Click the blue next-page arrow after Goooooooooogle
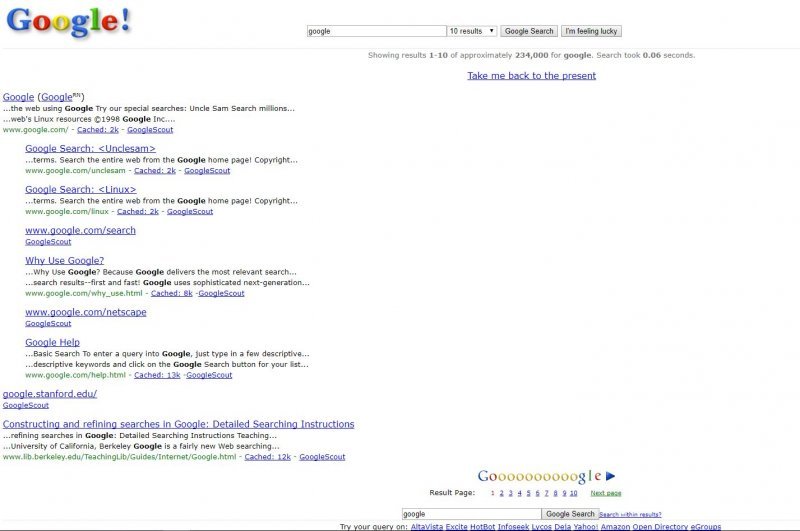The width and height of the screenshot is (800, 531). (x=610, y=476)
